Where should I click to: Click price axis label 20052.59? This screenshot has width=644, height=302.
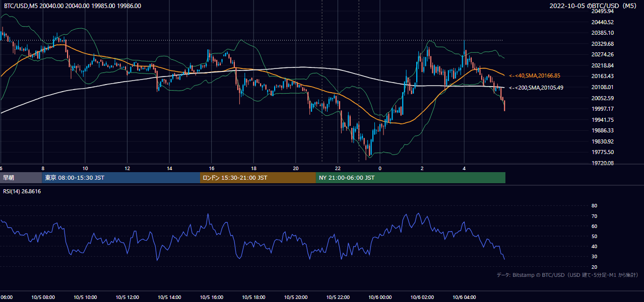pos(603,98)
